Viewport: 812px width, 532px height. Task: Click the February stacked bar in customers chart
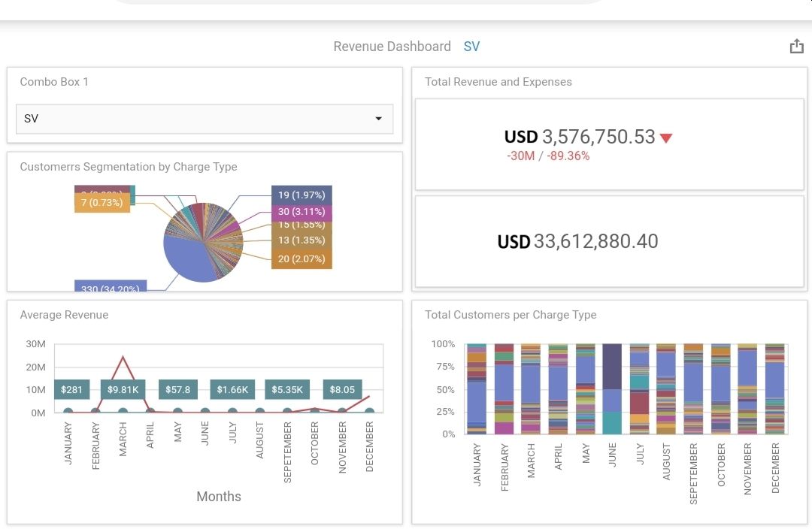pos(504,388)
